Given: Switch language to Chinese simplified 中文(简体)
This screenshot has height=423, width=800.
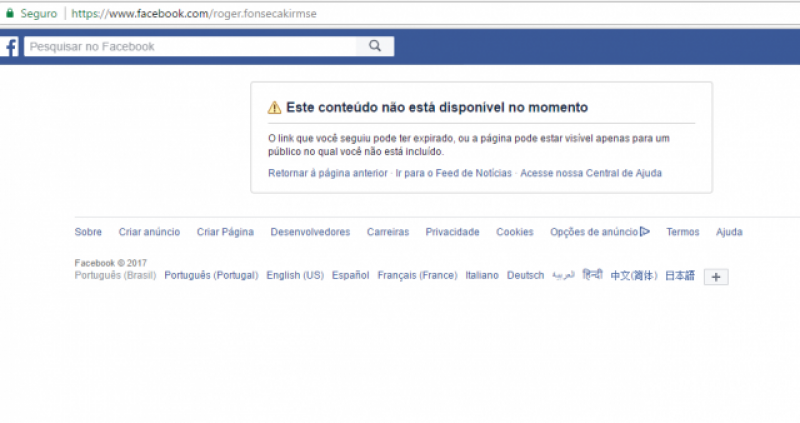Looking at the screenshot, I should (x=634, y=276).
